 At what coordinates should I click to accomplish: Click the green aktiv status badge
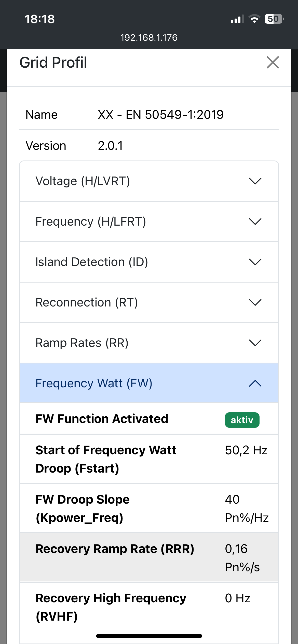tap(242, 420)
